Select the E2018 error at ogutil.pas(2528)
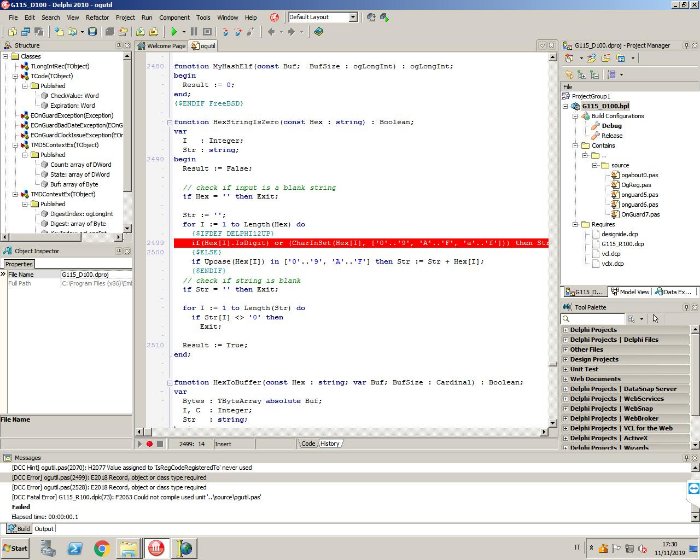The image size is (700, 560). [x=109, y=487]
